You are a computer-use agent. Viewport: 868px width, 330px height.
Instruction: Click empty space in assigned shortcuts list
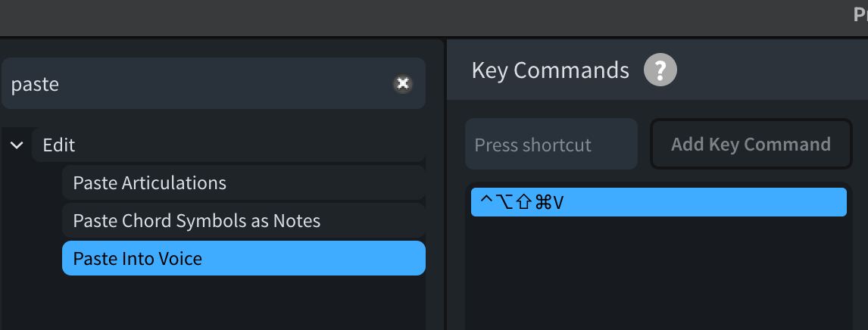pos(657,272)
